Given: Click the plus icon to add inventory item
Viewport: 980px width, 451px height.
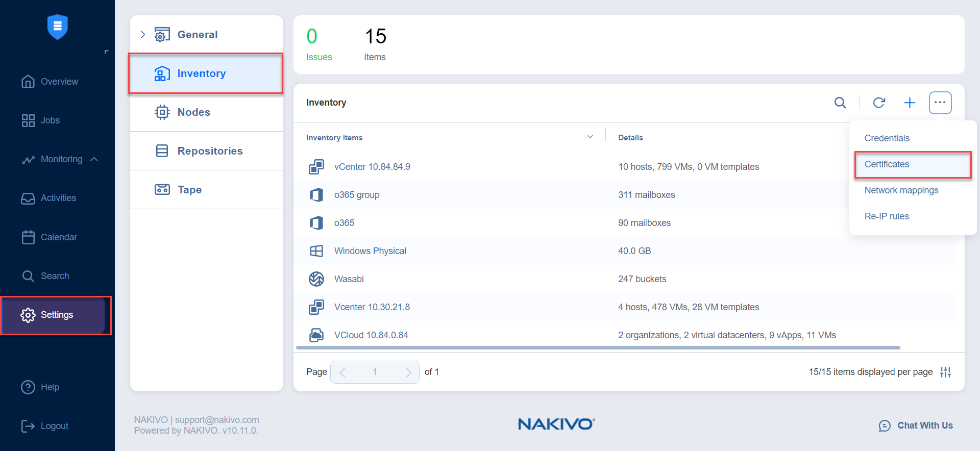Looking at the screenshot, I should [x=909, y=103].
